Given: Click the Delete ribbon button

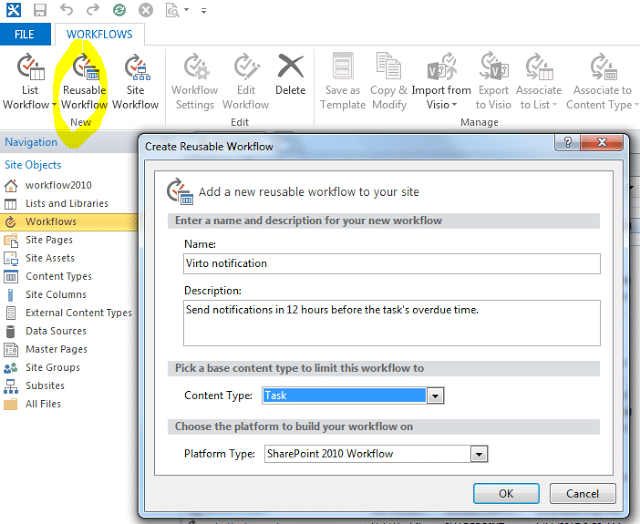Looking at the screenshot, I should point(290,76).
